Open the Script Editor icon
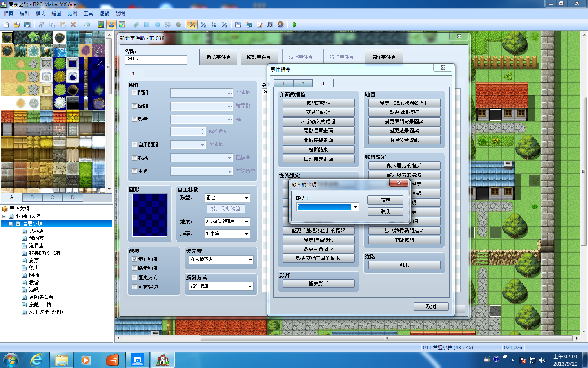Image resolution: width=588 pixels, height=368 pixels. point(259,25)
